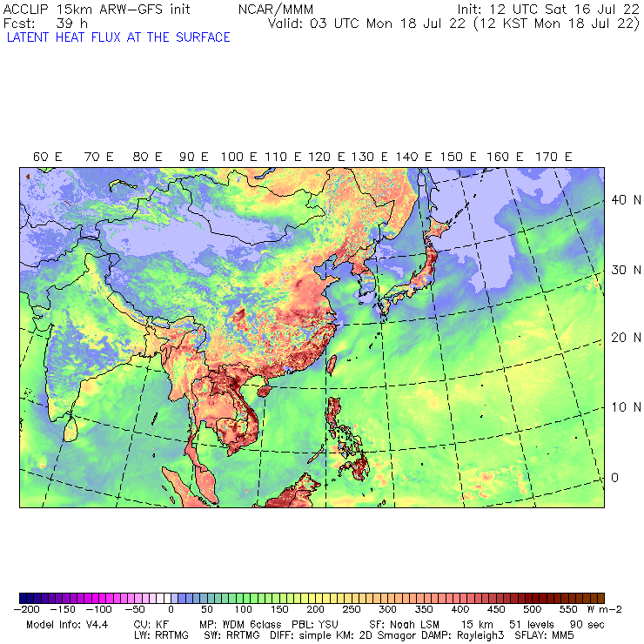This screenshot has width=644, height=644.
Task: Click the '550' color scale label
Action: click(568, 609)
